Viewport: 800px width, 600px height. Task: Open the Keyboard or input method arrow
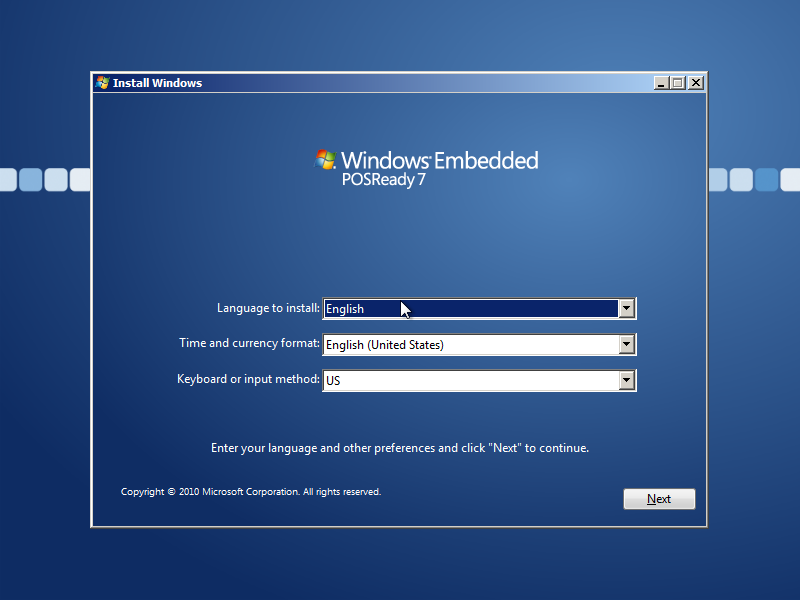(627, 380)
